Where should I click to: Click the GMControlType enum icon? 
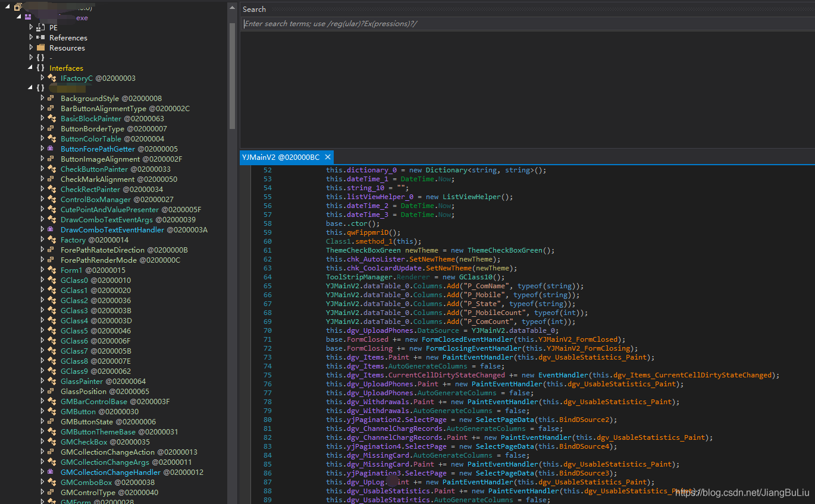(52, 492)
